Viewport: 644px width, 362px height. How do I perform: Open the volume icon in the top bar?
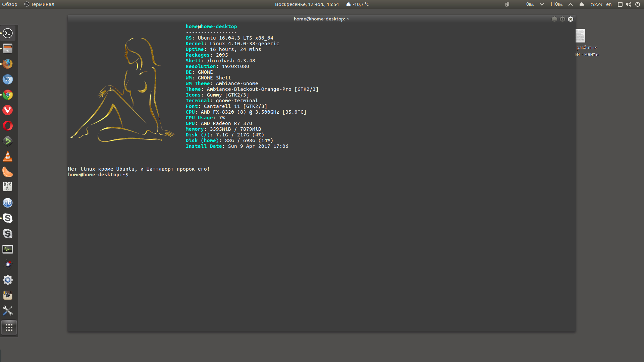pos(629,4)
